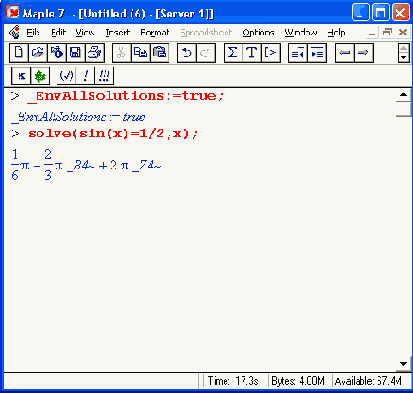
Task: Click the vertical scrollbar down arrow
Action: click(x=403, y=364)
